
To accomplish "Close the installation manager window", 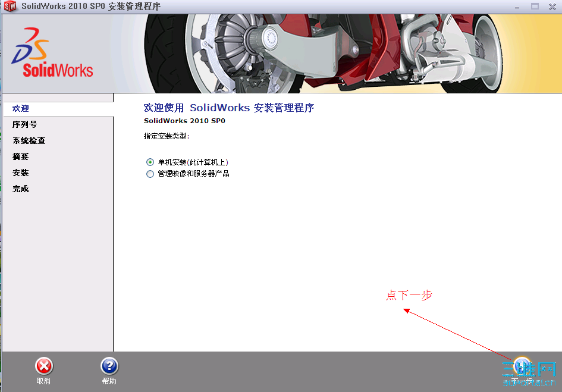I will pos(552,7).
